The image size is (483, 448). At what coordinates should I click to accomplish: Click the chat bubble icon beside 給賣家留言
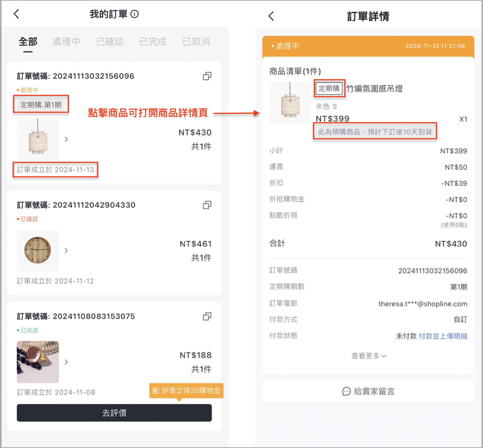coord(346,391)
